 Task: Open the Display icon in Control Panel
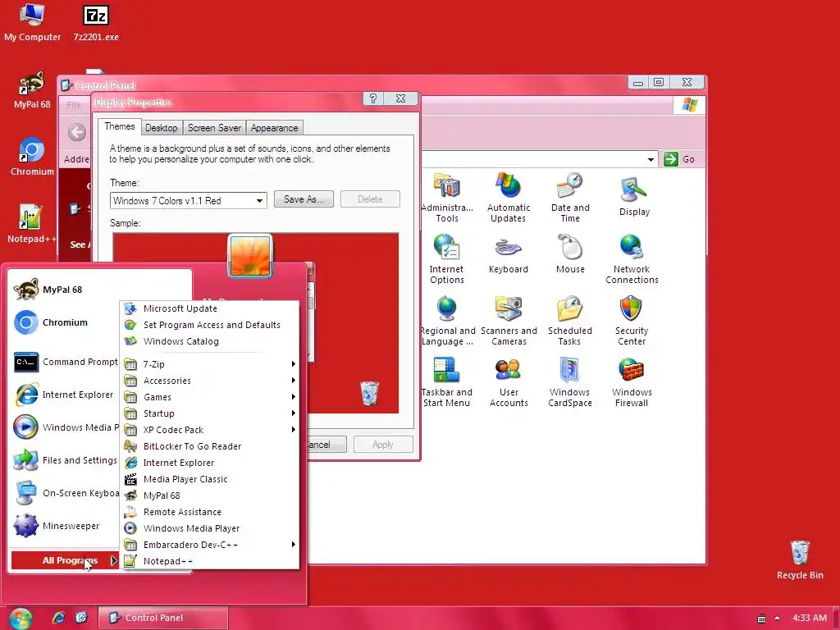click(x=634, y=197)
